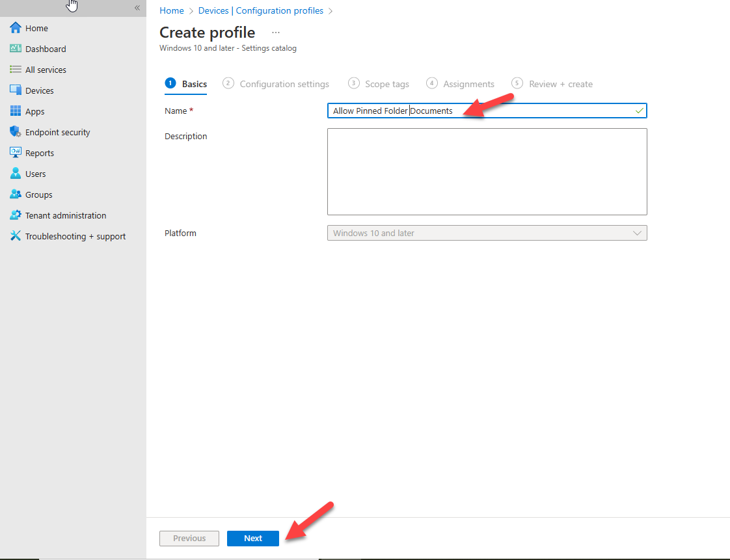Image resolution: width=730 pixels, height=560 pixels.
Task: Select the Users icon
Action: [x=14, y=174]
